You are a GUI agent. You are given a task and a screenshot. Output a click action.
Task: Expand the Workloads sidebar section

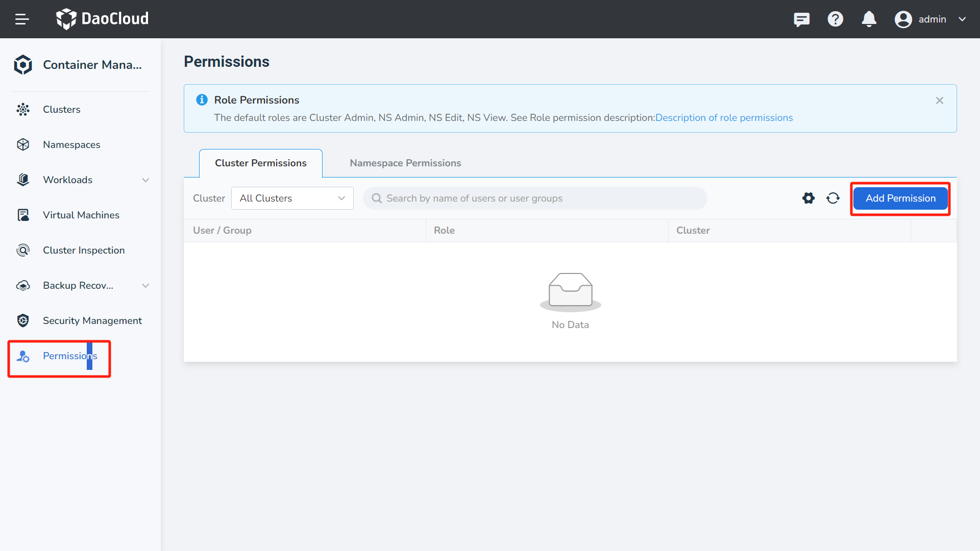coord(146,180)
